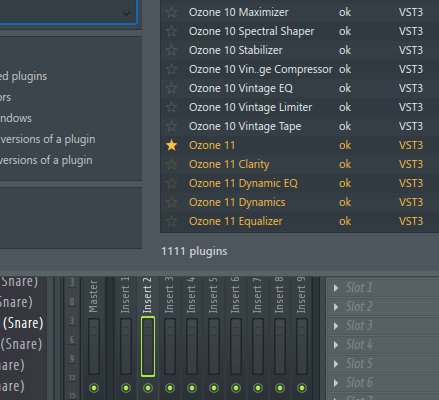Screen dimensions: 439x400
Task: Click VST3 format cell of Ozone 11
Action: pyautogui.click(x=411, y=145)
